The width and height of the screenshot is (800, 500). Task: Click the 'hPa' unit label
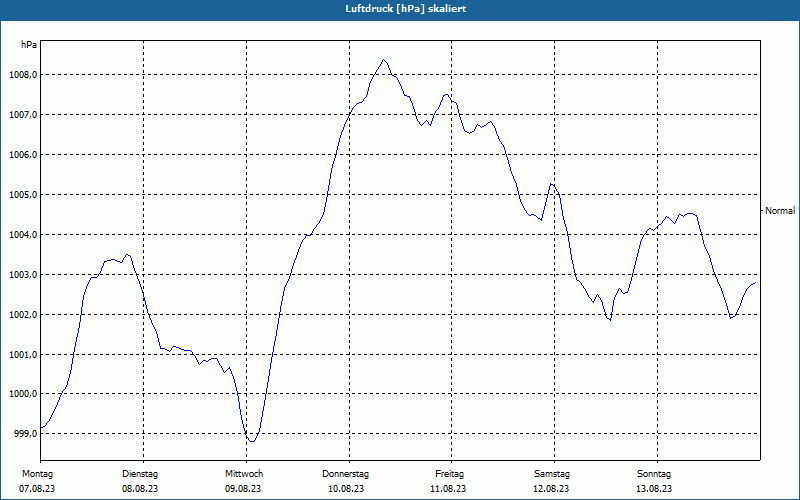[x=29, y=45]
